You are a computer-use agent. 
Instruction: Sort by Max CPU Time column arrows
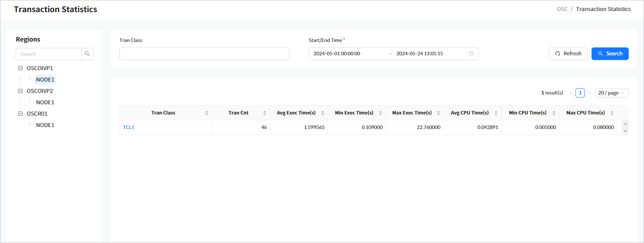(x=612, y=113)
